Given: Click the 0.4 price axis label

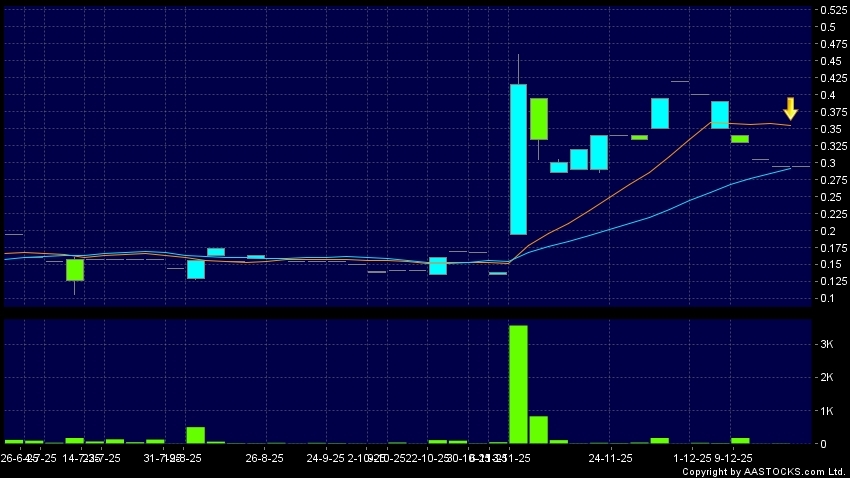Looking at the screenshot, I should (x=827, y=95).
